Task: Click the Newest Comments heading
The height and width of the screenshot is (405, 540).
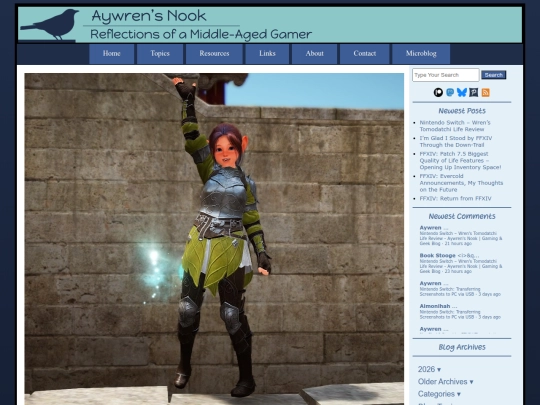Action: 462,216
